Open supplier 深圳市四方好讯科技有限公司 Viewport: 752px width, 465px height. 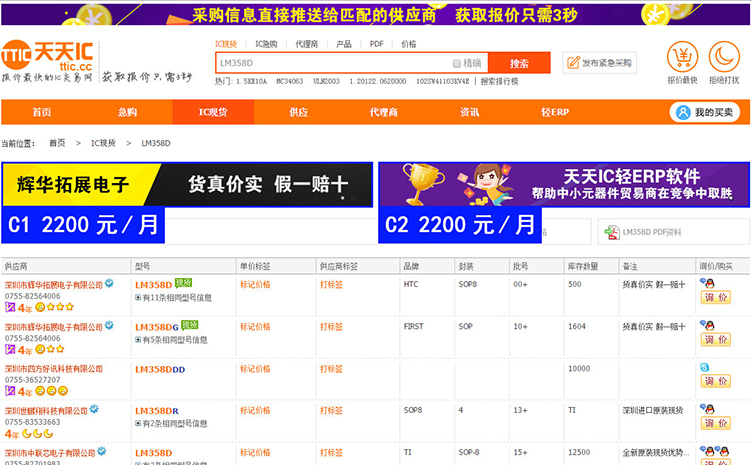54,369
